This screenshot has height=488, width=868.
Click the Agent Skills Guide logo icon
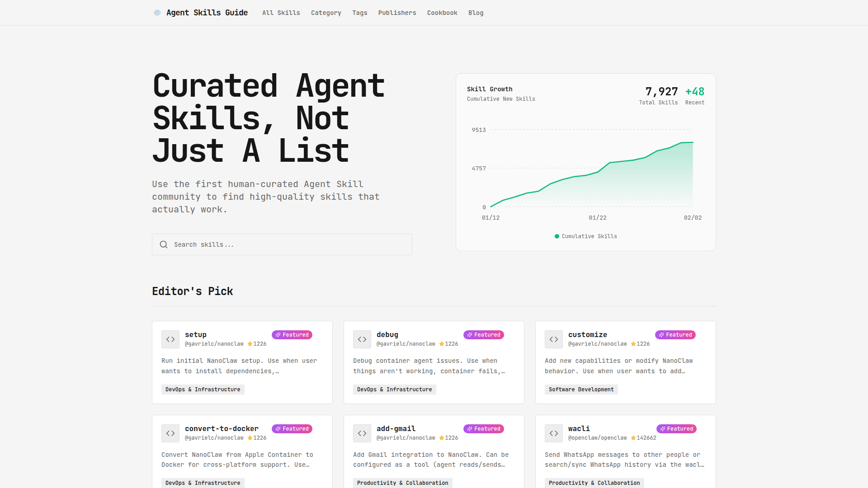click(157, 13)
